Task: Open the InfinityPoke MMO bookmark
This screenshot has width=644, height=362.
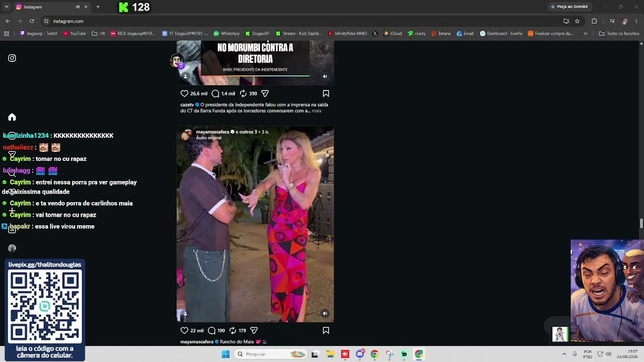Action: point(347,34)
